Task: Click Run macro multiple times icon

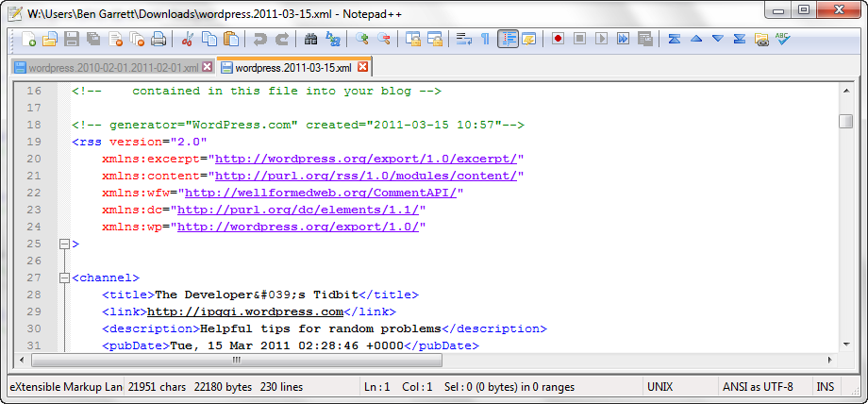Action: pyautogui.click(x=624, y=39)
